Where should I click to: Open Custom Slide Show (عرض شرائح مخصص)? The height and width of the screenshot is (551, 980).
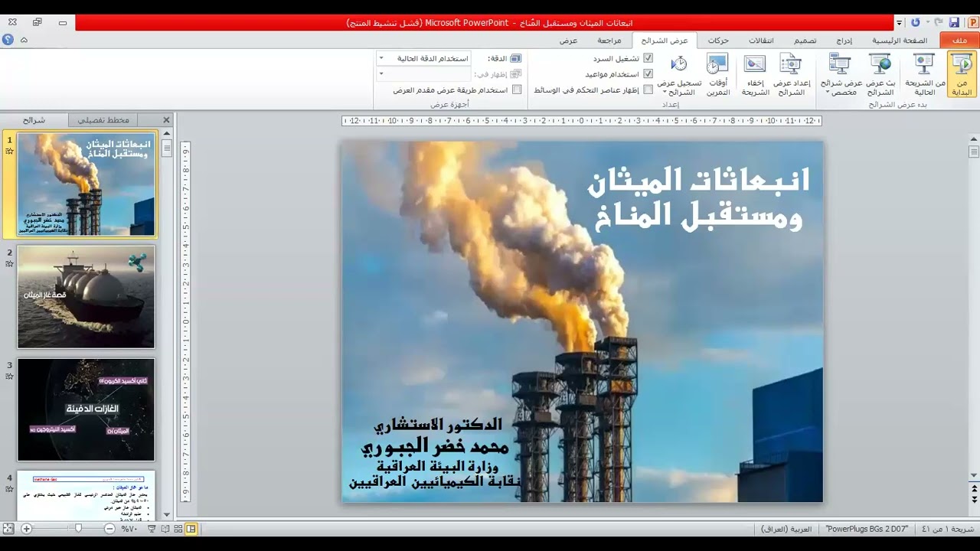841,73
